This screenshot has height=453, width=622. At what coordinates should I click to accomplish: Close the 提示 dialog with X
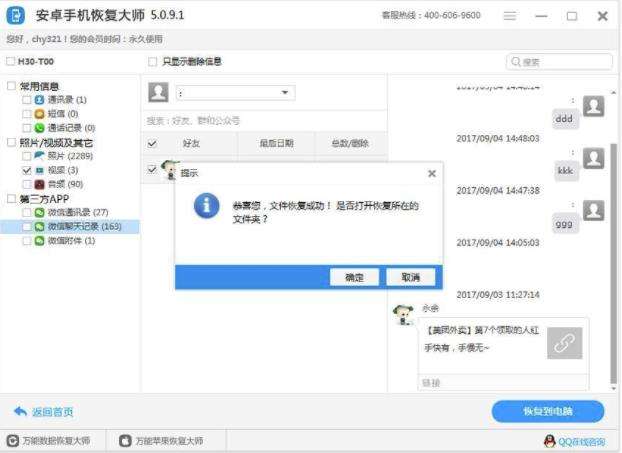(432, 173)
